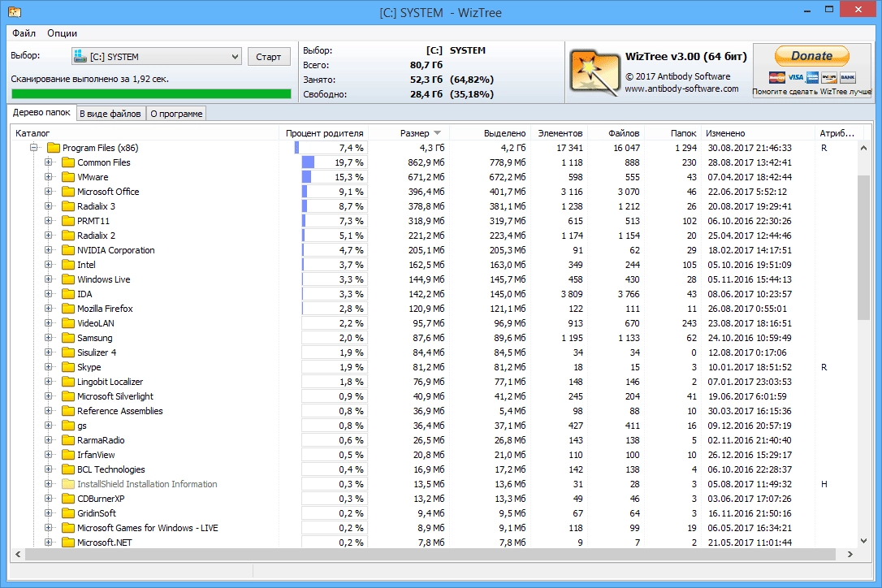This screenshot has width=882, height=588.
Task: Click the VMware folder icon
Action: (x=68, y=177)
